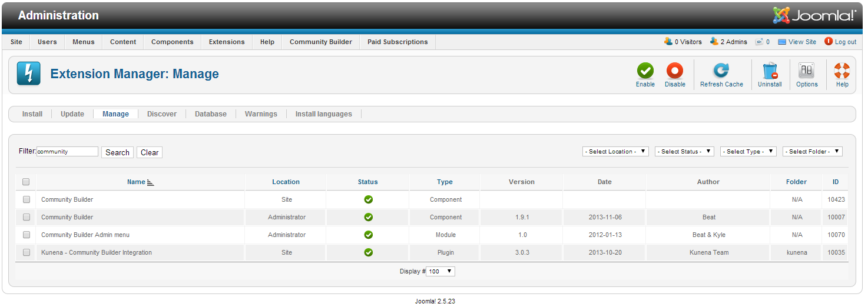Open the Select Folder dropdown
The height and width of the screenshot is (307, 868).
tap(813, 151)
